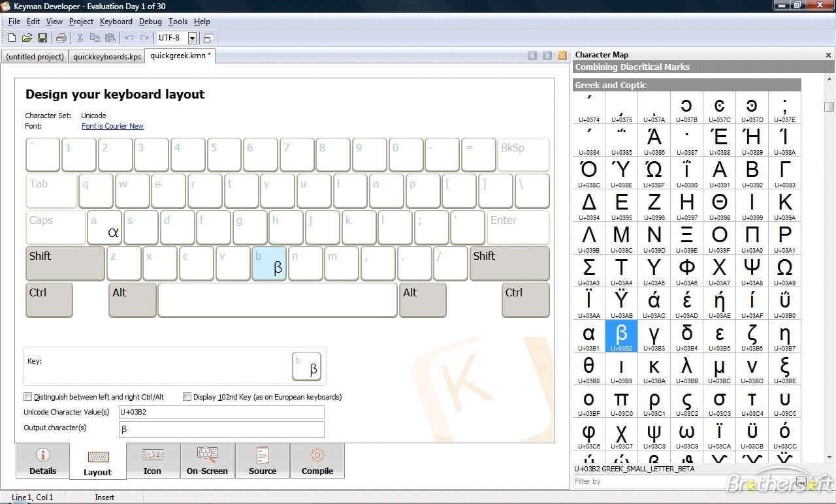Switch to the quickkeyboards.kps tab
Viewport: 836px width, 504px height.
click(x=106, y=56)
